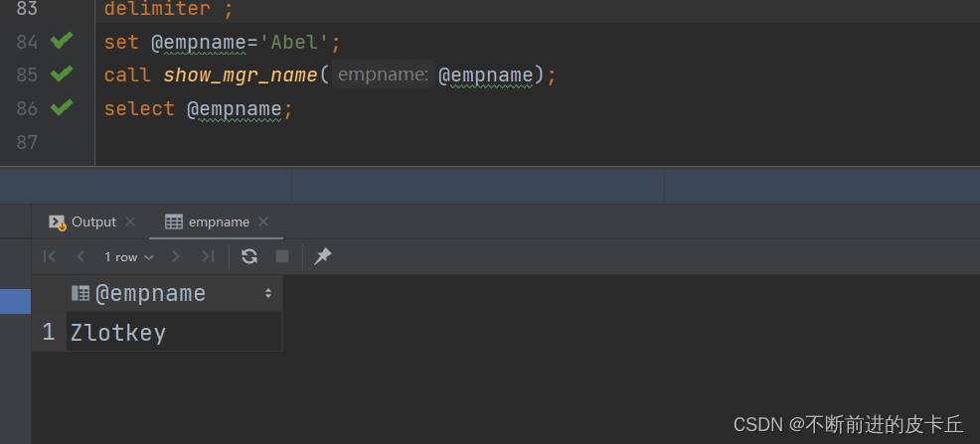The height and width of the screenshot is (444, 980).
Task: Close the Output tab
Action: 129,222
